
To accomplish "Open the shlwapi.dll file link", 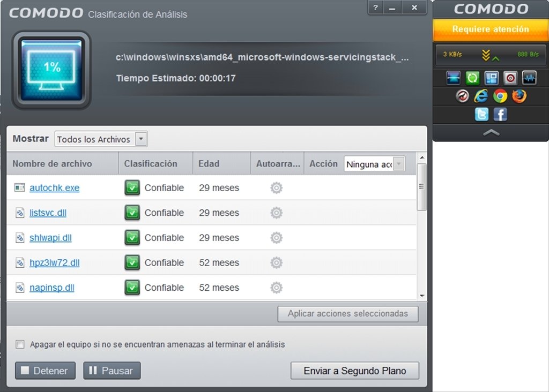I will (x=50, y=238).
